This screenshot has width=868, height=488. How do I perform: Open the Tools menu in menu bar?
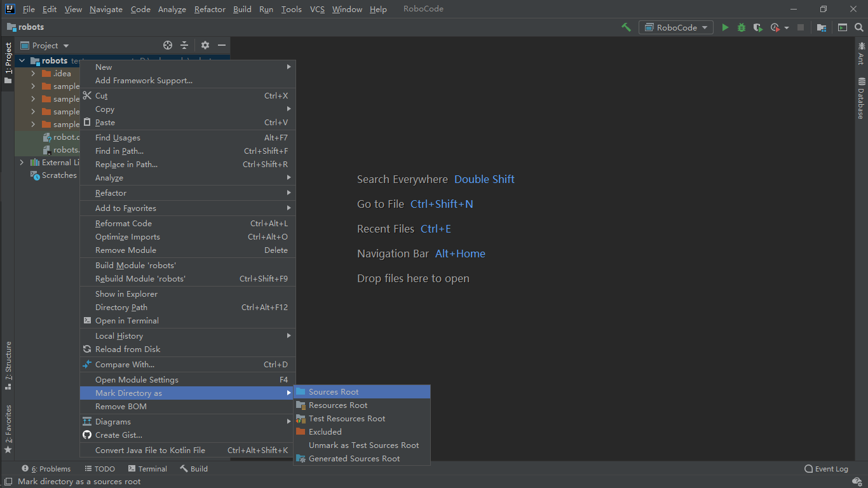click(x=292, y=9)
